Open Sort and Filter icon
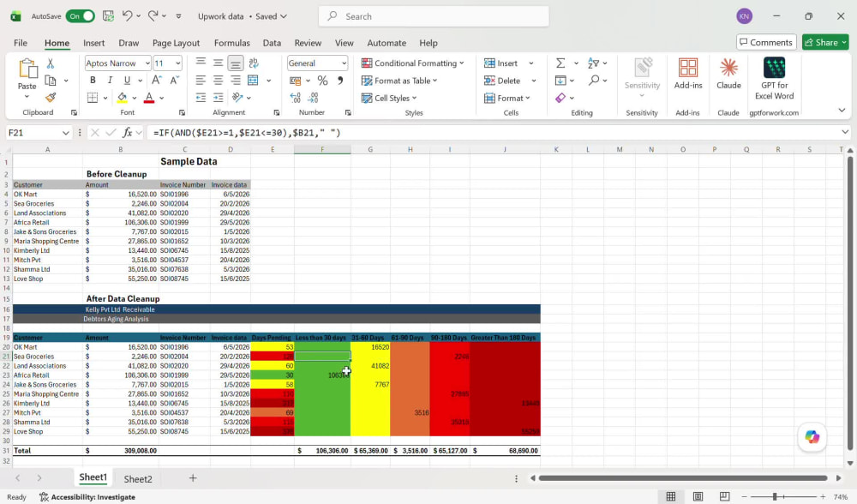The image size is (857, 504). tap(593, 63)
